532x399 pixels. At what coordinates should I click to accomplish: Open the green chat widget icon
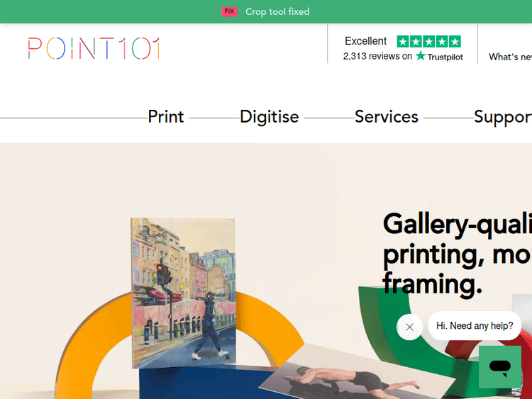500,367
